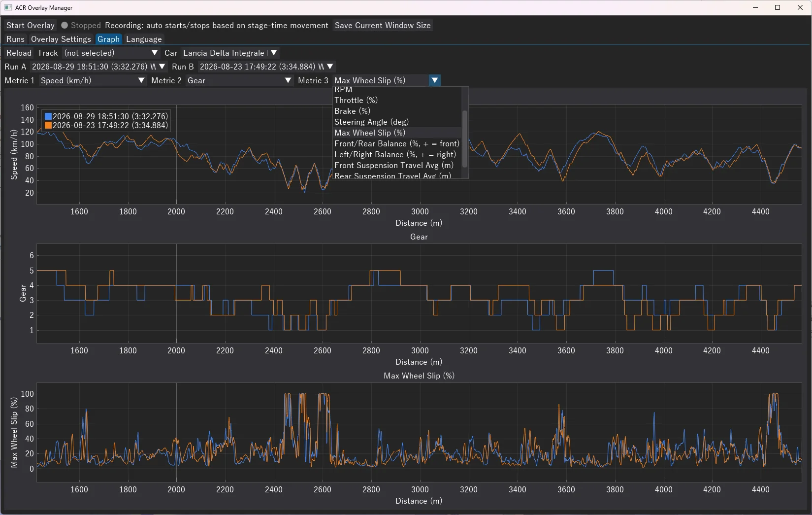This screenshot has width=812, height=515.
Task: Open the Track dropdown arrow
Action: pyautogui.click(x=155, y=53)
